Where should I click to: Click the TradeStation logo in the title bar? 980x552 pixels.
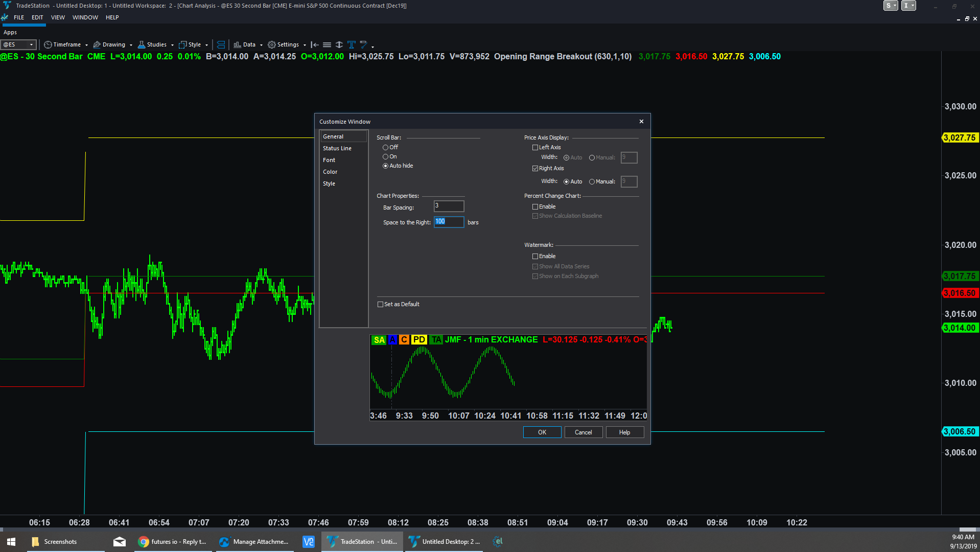click(7, 6)
